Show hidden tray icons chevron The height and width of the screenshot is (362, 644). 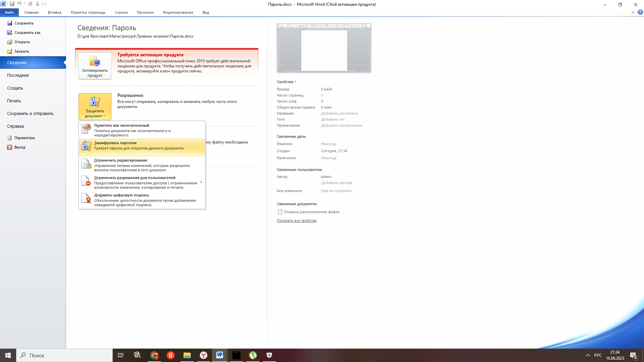[588, 355]
